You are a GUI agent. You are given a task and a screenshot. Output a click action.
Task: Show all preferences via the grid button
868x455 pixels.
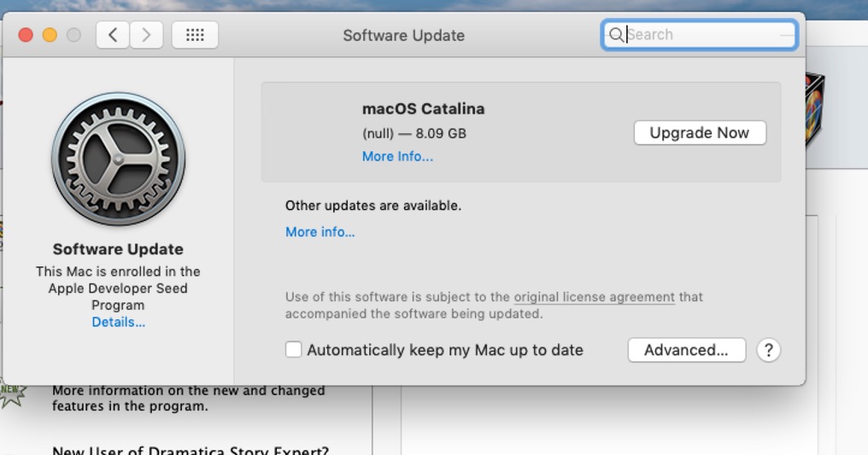pyautogui.click(x=195, y=35)
